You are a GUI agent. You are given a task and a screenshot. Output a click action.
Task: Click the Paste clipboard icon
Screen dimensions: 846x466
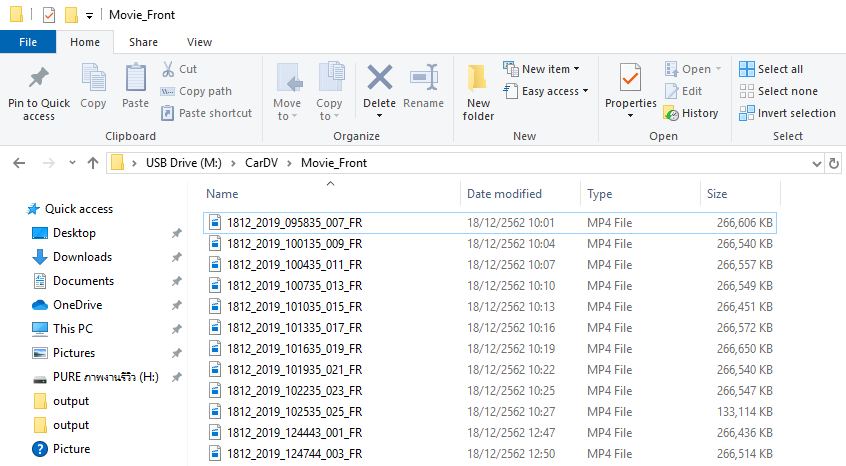[135, 77]
